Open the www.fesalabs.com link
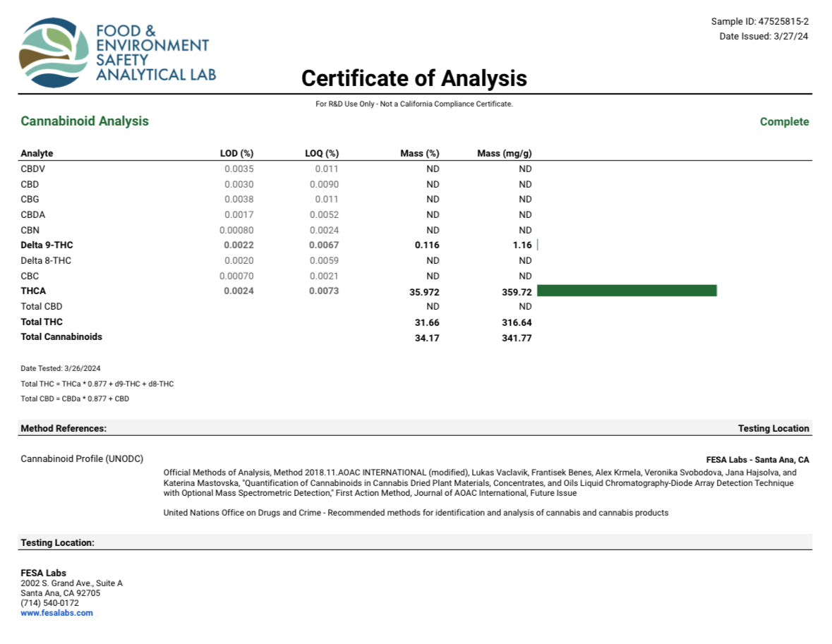The width and height of the screenshot is (832, 644). (x=56, y=613)
